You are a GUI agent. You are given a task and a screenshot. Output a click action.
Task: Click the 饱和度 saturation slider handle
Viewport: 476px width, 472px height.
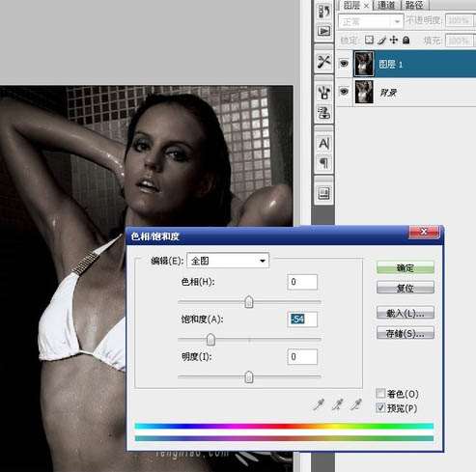tap(210, 340)
